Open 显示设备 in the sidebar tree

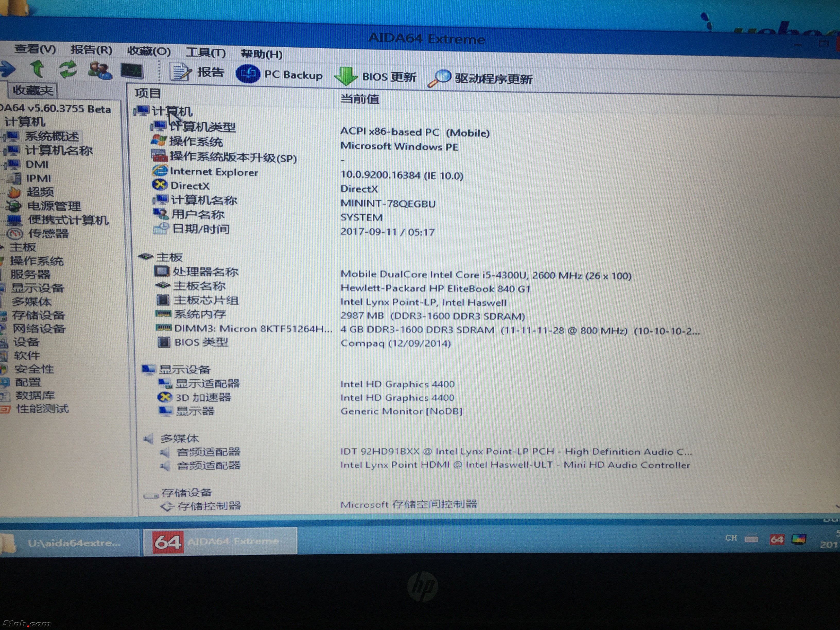coord(38,288)
